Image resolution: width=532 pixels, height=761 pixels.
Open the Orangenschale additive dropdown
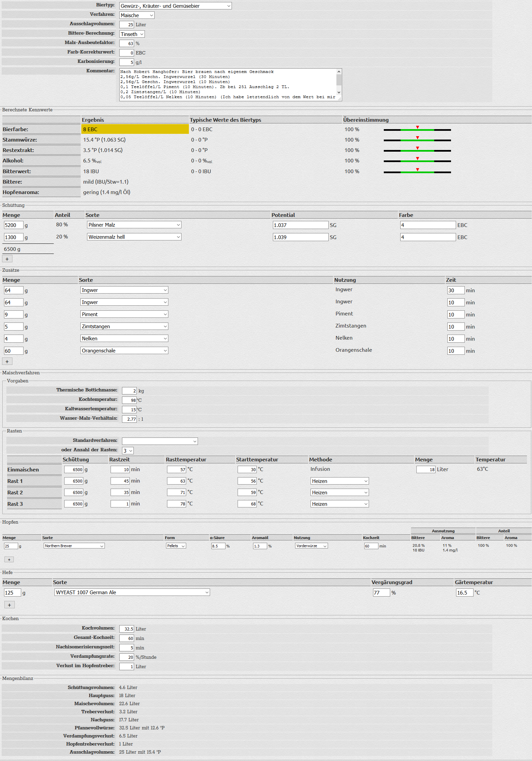pos(124,351)
